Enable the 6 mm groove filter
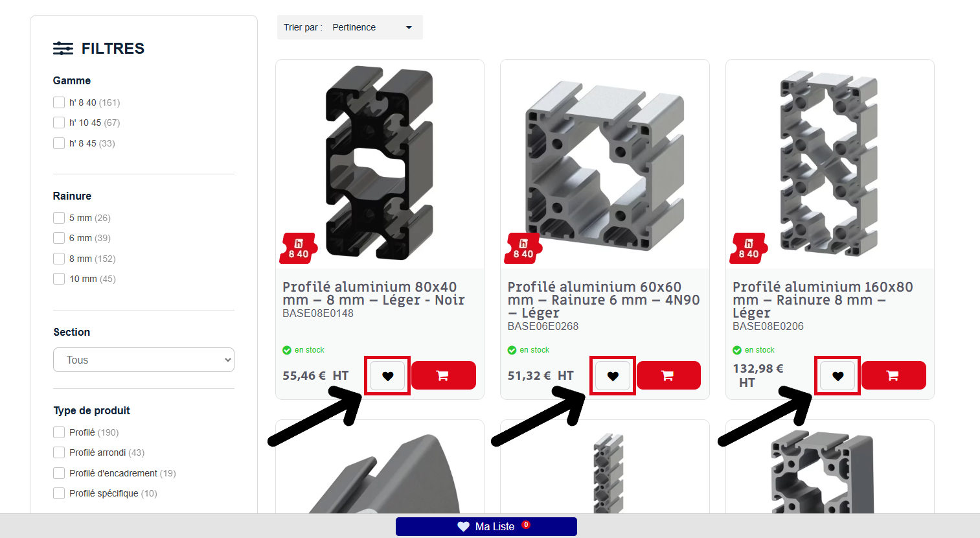The width and height of the screenshot is (980, 538). pyautogui.click(x=59, y=238)
